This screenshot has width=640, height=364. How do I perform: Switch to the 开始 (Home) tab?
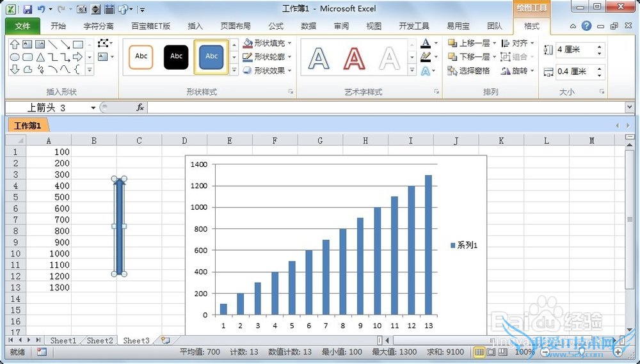tap(58, 26)
